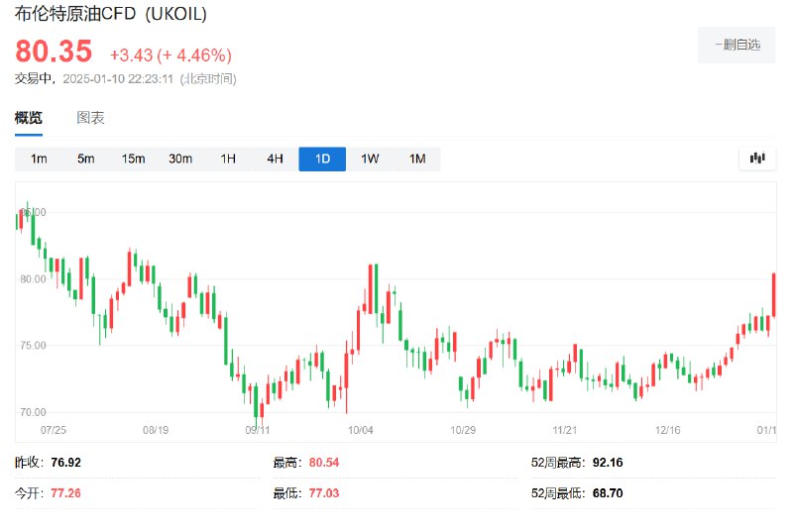Select the 5m timeframe

pyautogui.click(x=86, y=159)
